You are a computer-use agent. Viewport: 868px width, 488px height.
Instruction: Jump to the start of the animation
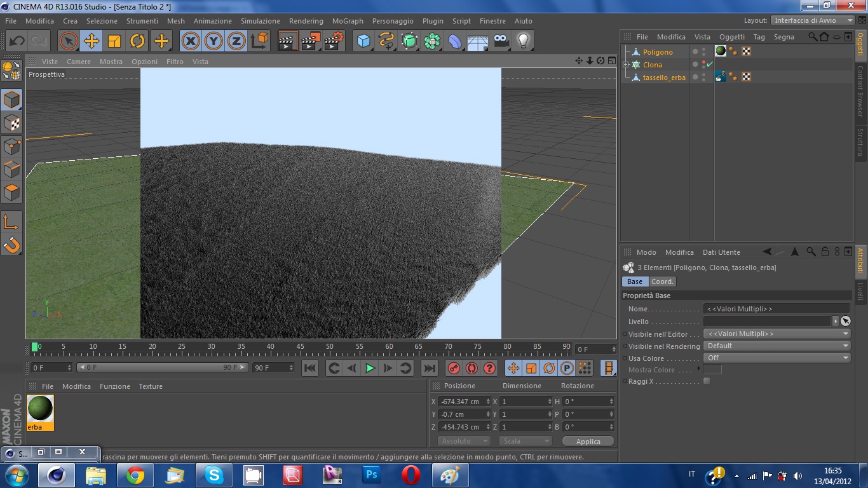point(310,368)
